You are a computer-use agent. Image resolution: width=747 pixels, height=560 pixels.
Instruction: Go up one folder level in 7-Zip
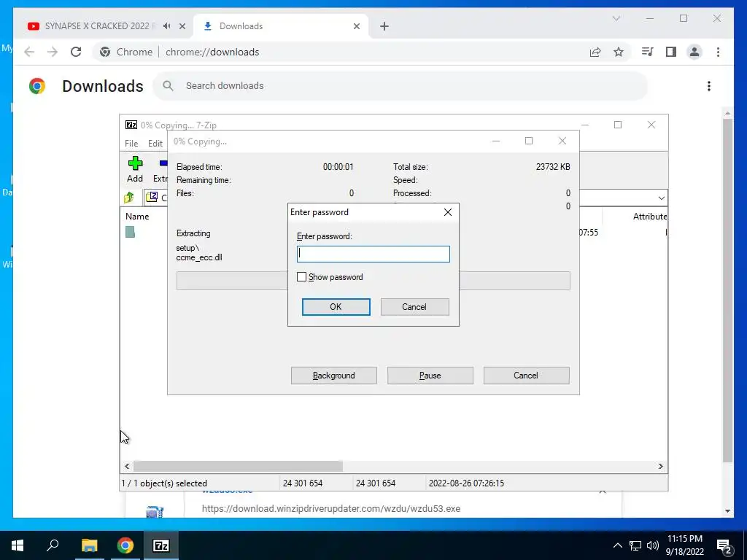(x=129, y=197)
